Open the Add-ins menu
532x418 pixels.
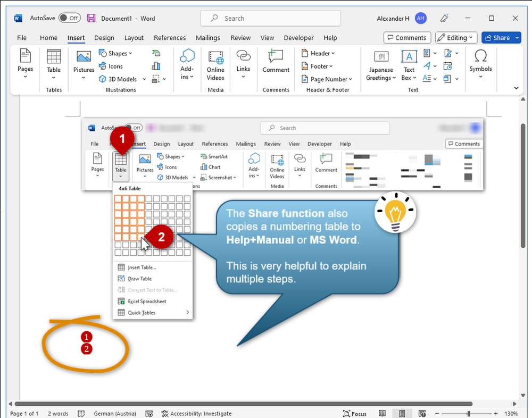pyautogui.click(x=187, y=64)
